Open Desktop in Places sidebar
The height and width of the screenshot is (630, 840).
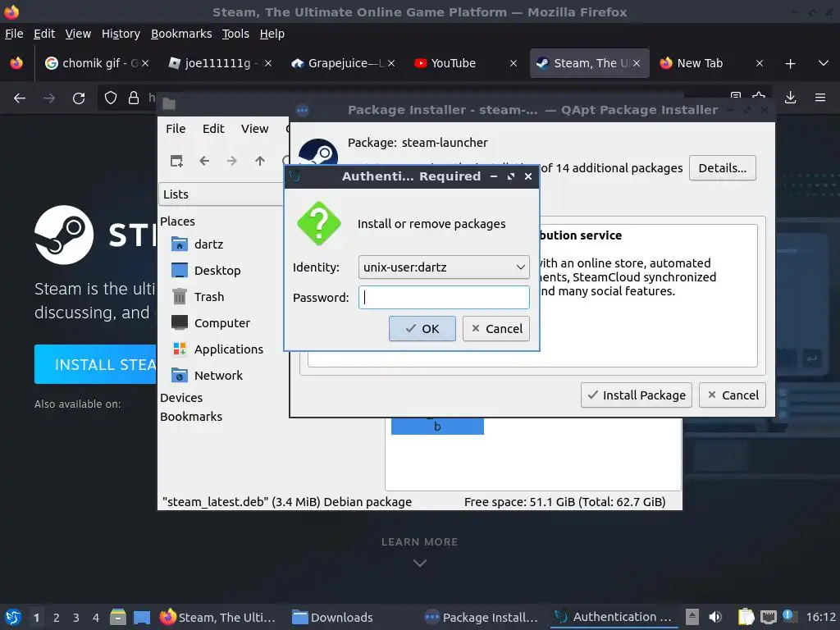point(217,271)
